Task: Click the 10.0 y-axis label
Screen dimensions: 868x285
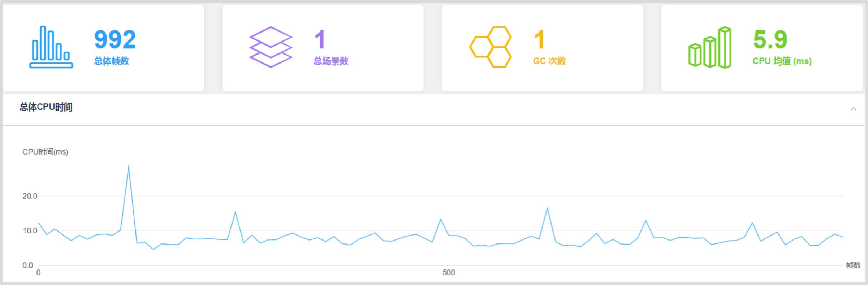Action: [30, 230]
